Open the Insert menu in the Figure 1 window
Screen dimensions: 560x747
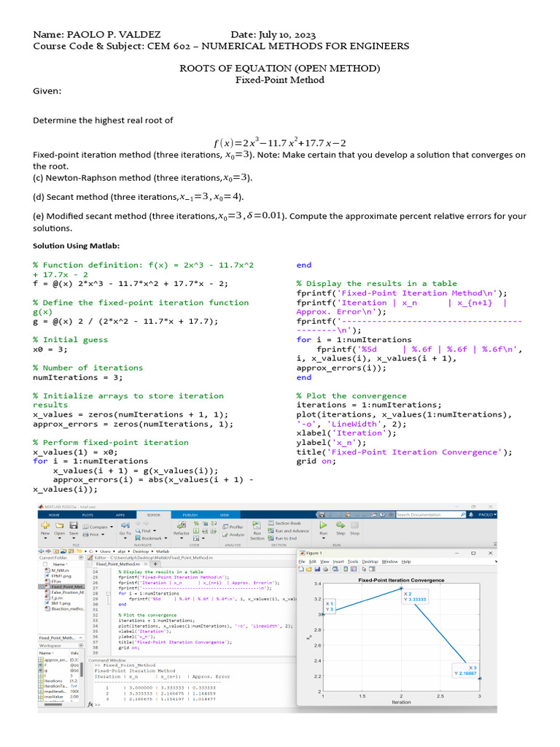pyautogui.click(x=338, y=562)
